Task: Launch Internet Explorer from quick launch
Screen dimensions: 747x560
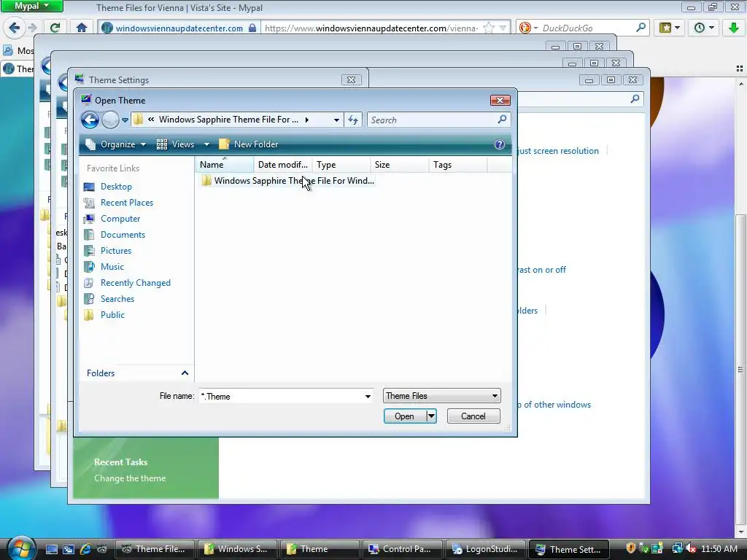Action: (86, 549)
